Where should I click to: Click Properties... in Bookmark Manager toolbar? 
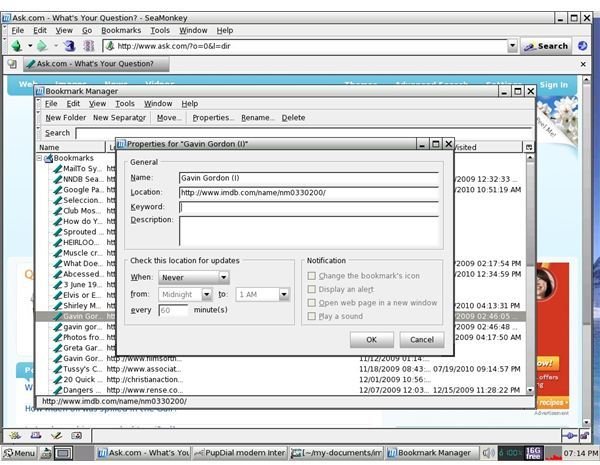pos(213,118)
